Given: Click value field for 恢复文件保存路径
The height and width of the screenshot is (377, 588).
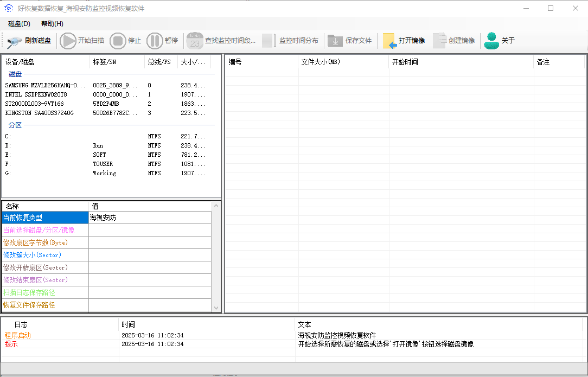Looking at the screenshot, I should coord(150,305).
